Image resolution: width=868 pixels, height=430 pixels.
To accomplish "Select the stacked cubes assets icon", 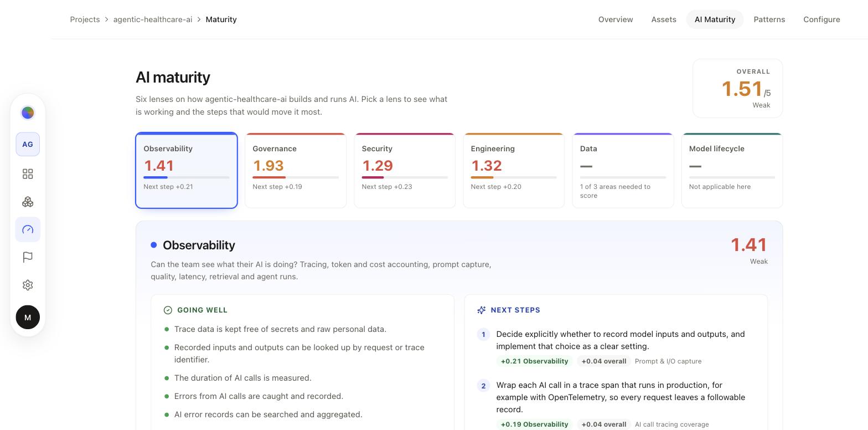I will pos(28,202).
